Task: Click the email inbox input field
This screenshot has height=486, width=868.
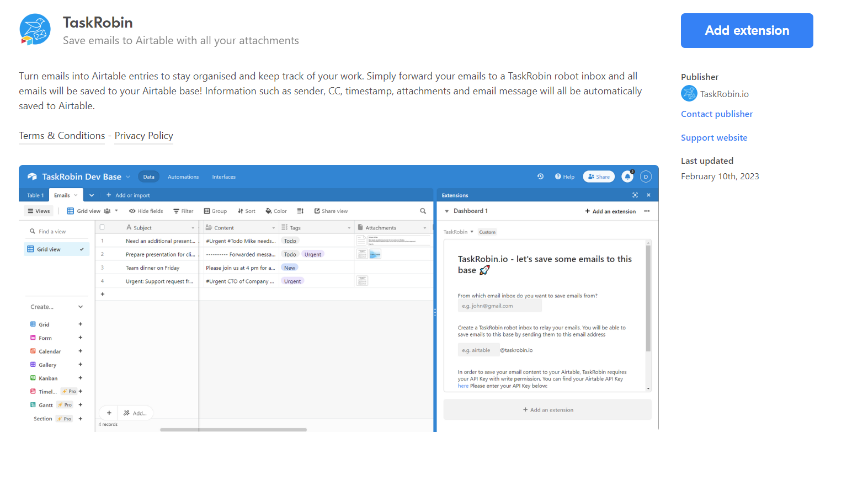Action: [499, 306]
